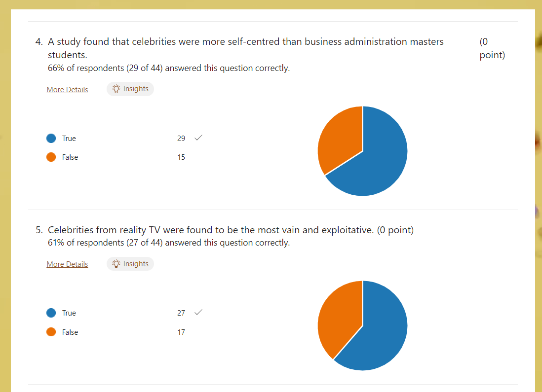Click the lightbulb icon in question 4 Insights

pos(116,89)
